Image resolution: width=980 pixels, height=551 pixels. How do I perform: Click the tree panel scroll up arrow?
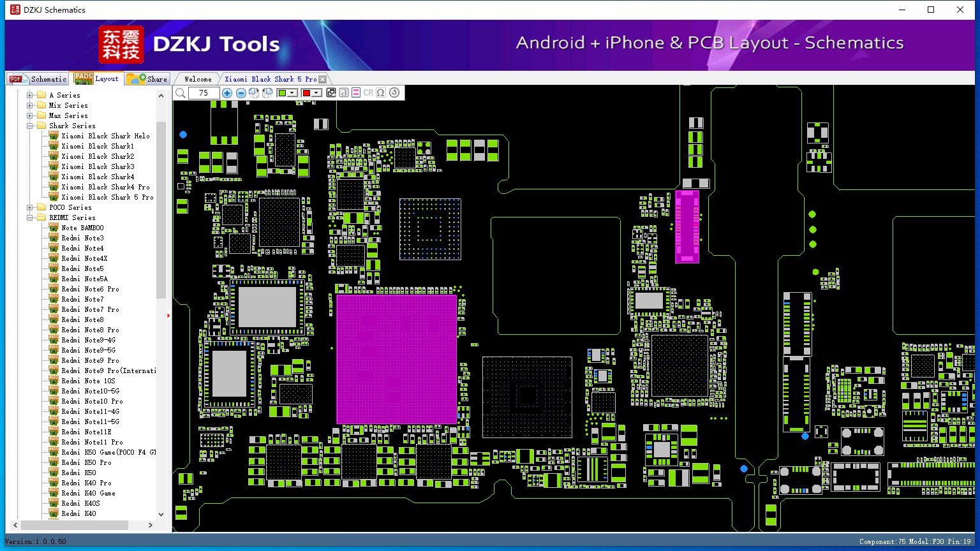(161, 95)
